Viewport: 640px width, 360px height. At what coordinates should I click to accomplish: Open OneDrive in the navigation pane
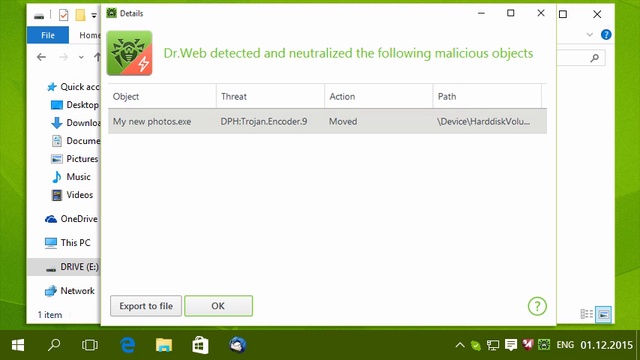pos(72,219)
